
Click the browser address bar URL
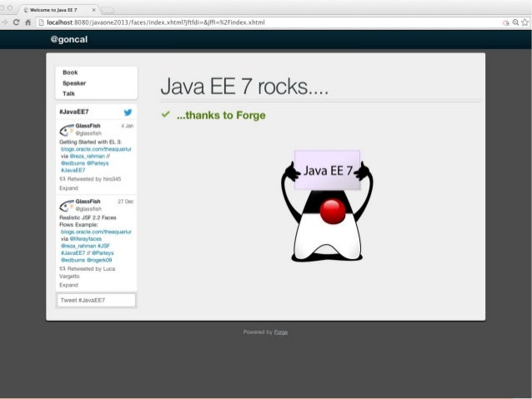(x=156, y=22)
